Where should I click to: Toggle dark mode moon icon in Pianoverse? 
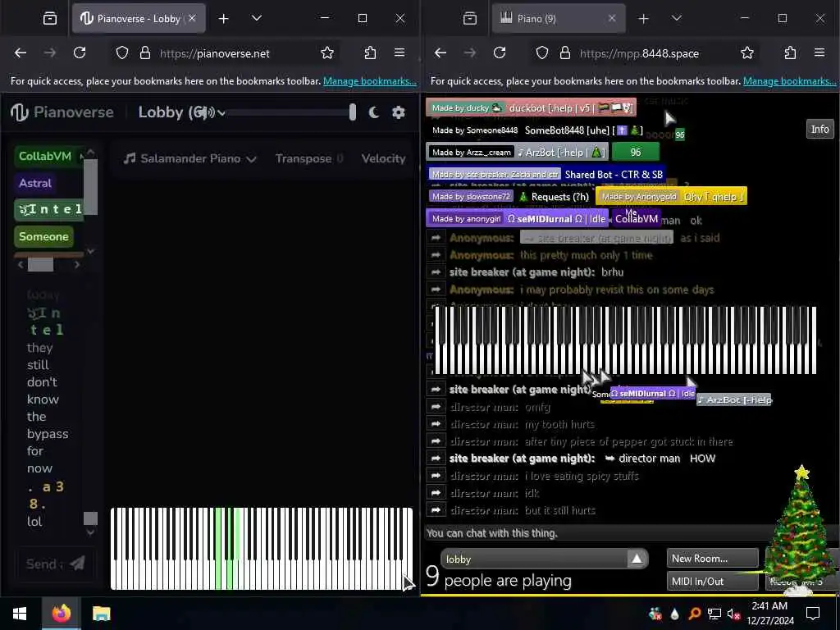pyautogui.click(x=374, y=112)
